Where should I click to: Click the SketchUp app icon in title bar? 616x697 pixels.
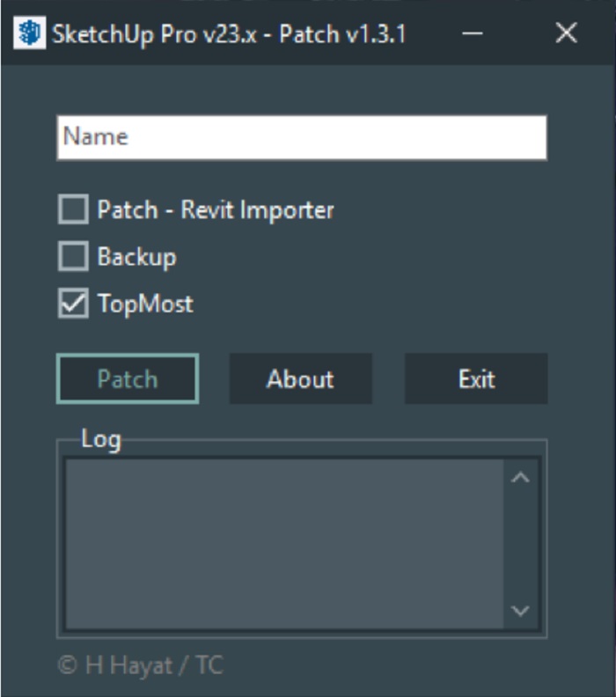pos(31,33)
